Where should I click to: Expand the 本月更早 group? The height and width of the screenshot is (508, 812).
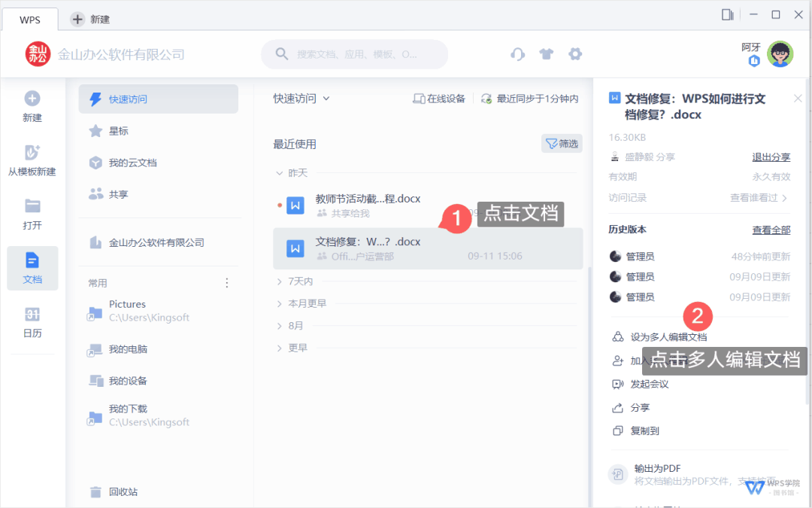pyautogui.click(x=279, y=304)
